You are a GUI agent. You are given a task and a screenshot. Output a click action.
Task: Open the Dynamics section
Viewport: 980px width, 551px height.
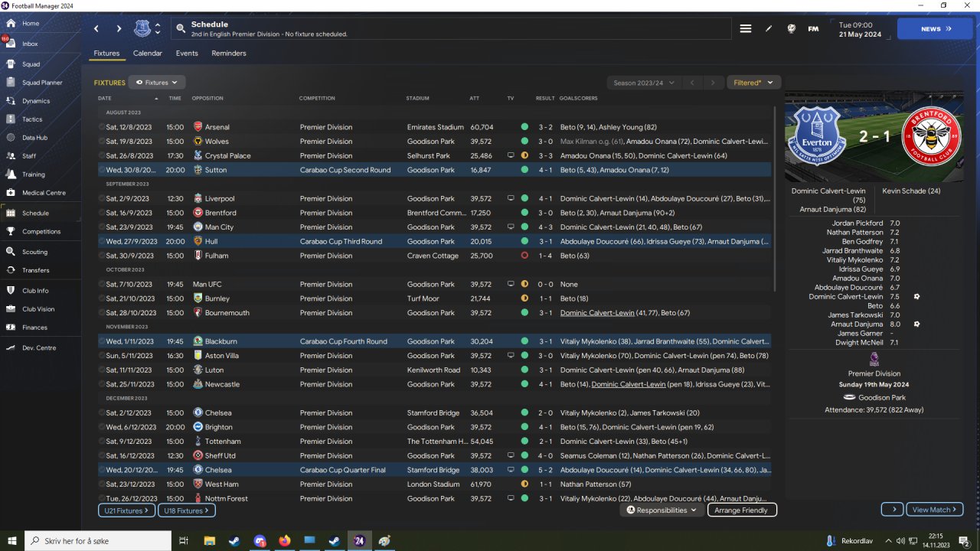pyautogui.click(x=36, y=101)
